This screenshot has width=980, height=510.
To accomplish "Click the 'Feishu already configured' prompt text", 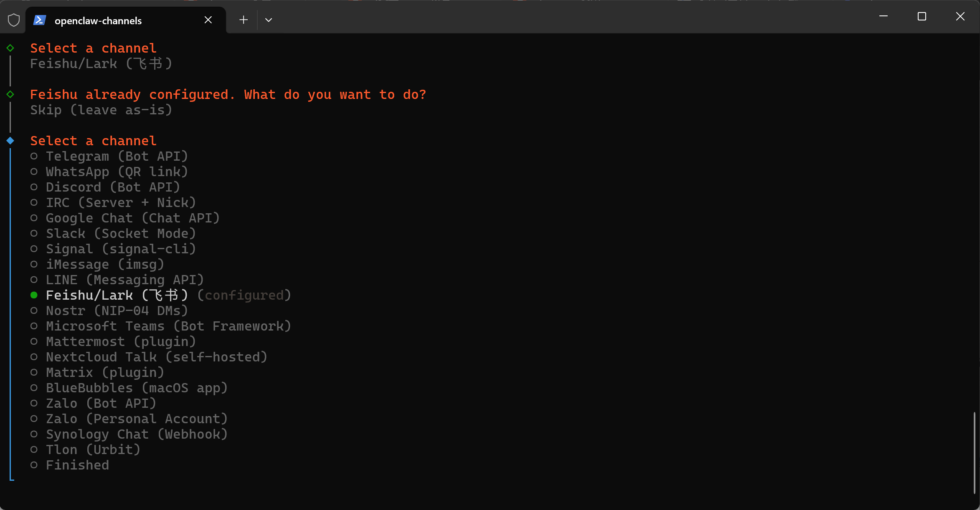I will (228, 95).
